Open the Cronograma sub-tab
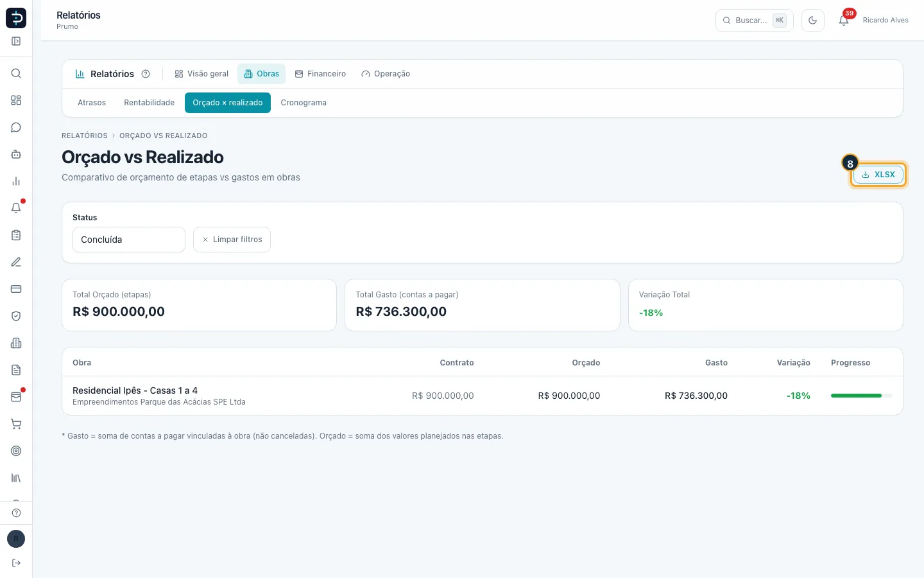The width and height of the screenshot is (924, 578). tap(304, 103)
